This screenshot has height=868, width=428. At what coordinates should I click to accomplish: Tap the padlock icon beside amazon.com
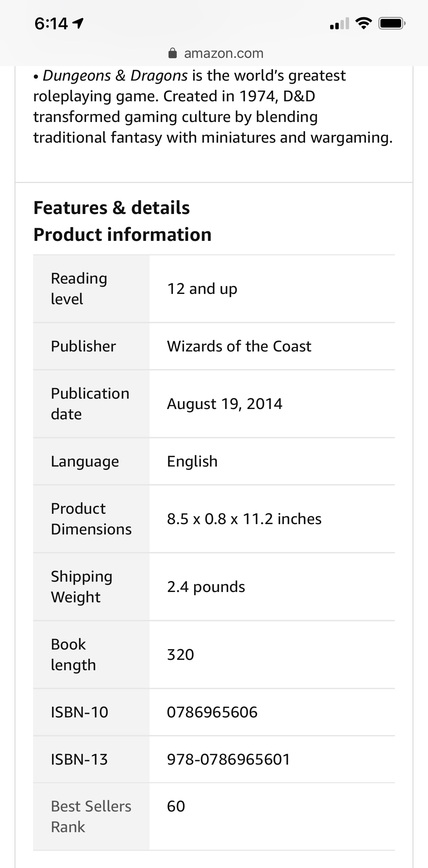coord(173,53)
